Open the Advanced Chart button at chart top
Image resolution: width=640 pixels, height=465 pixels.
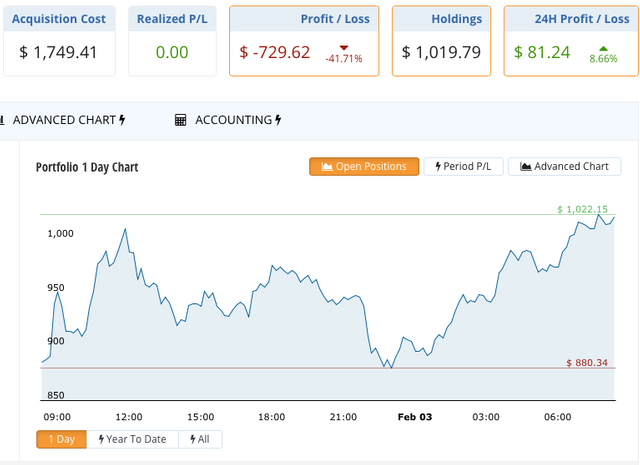pyautogui.click(x=564, y=167)
